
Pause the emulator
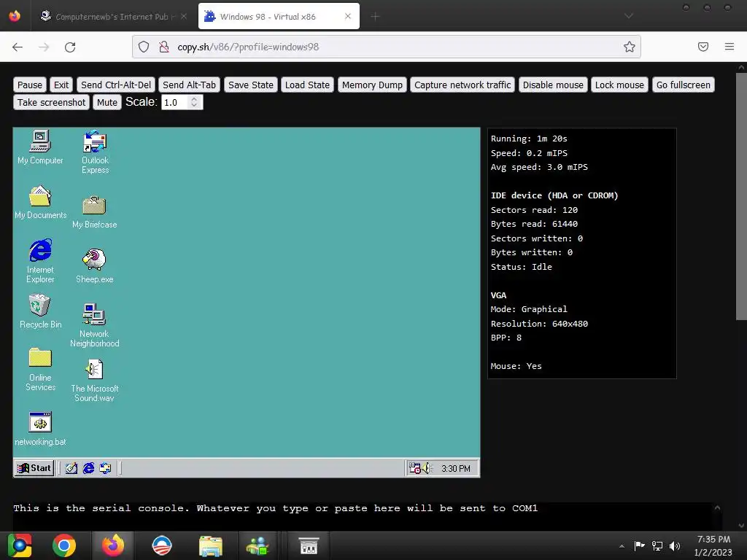coord(29,85)
